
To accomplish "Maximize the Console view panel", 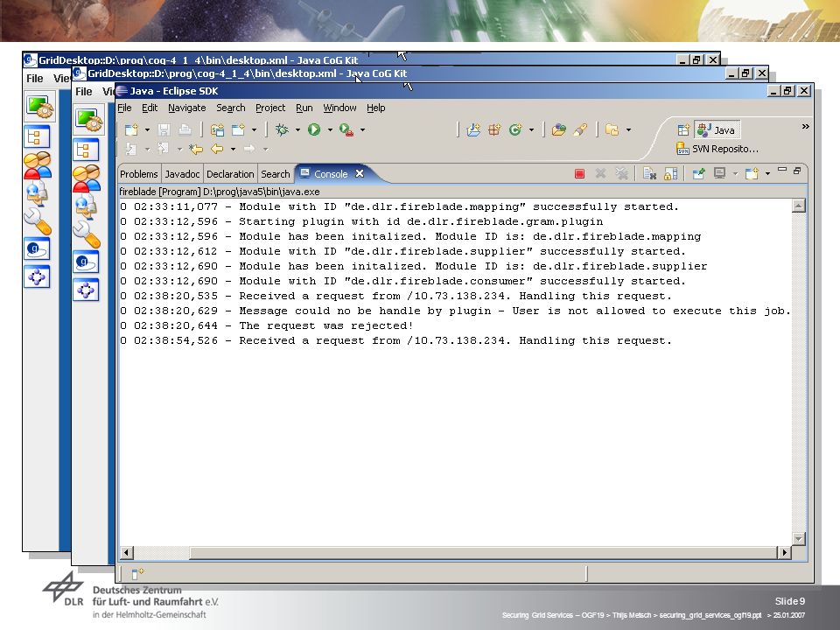I will (797, 171).
